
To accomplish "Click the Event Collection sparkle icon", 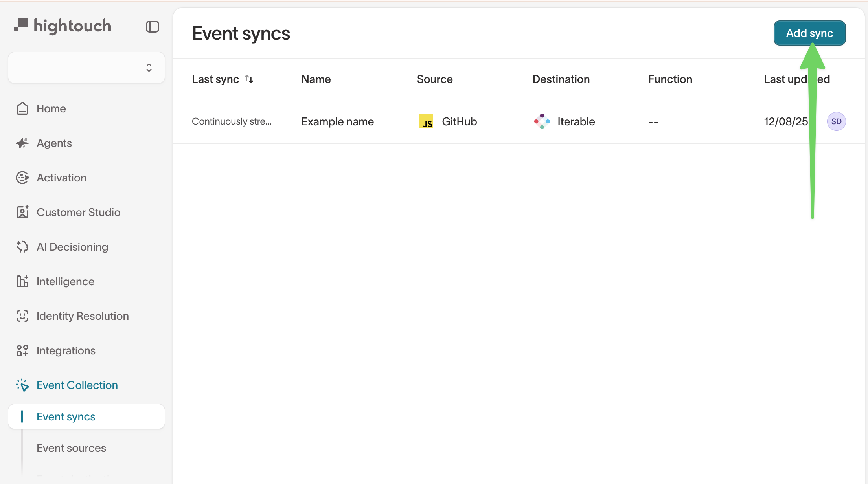I will click(x=22, y=385).
